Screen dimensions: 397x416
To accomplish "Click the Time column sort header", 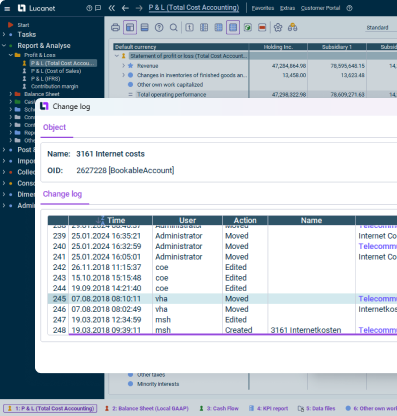I will tap(110, 220).
